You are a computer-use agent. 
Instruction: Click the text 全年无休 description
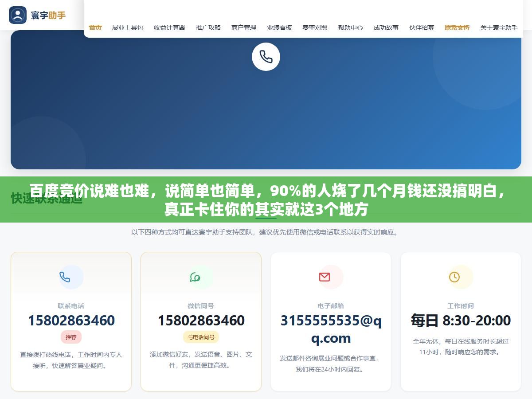pos(461,347)
